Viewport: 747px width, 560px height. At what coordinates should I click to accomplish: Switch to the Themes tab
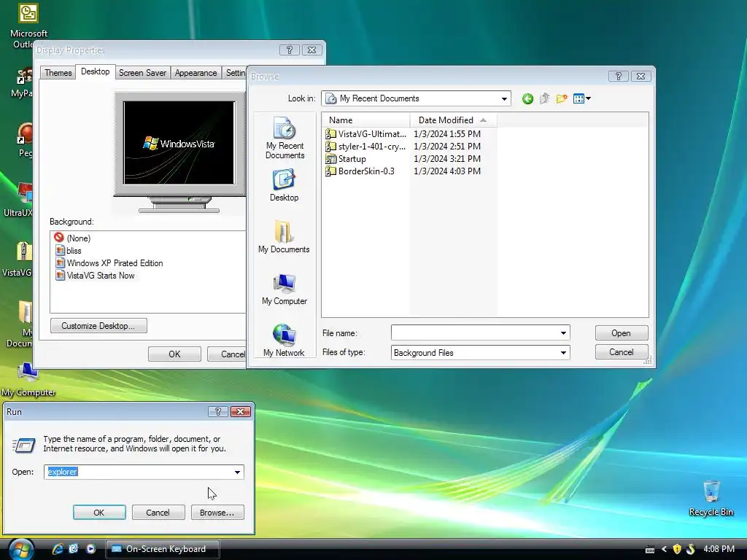pos(58,73)
